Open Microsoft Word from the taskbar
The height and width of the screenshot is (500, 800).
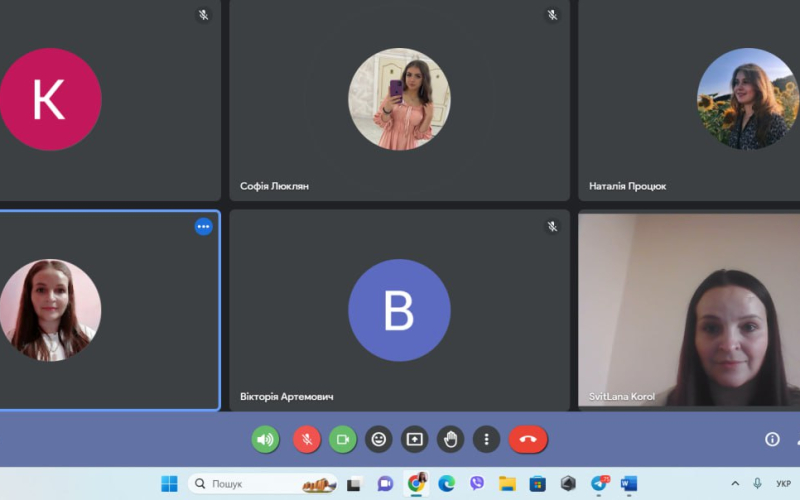click(629, 483)
